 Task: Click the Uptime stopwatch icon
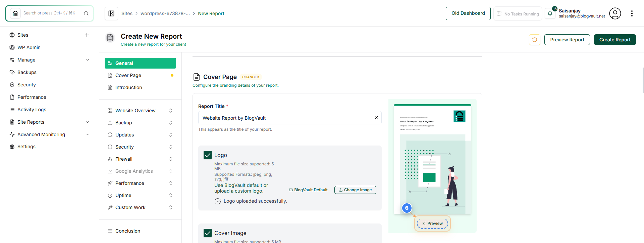[110, 195]
